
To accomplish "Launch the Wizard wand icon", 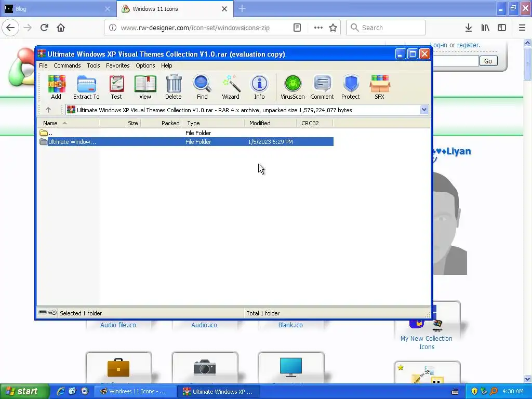I will (231, 87).
